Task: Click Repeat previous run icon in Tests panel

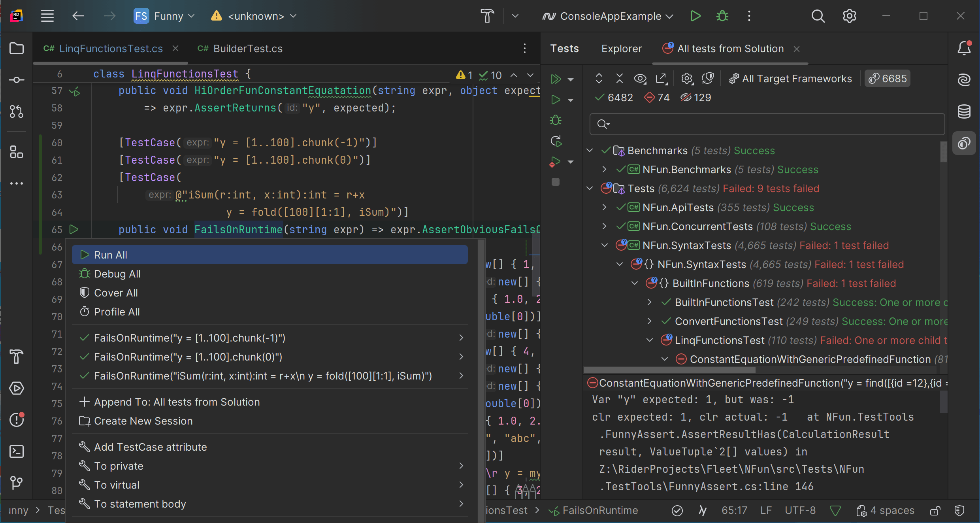Action: (556, 141)
